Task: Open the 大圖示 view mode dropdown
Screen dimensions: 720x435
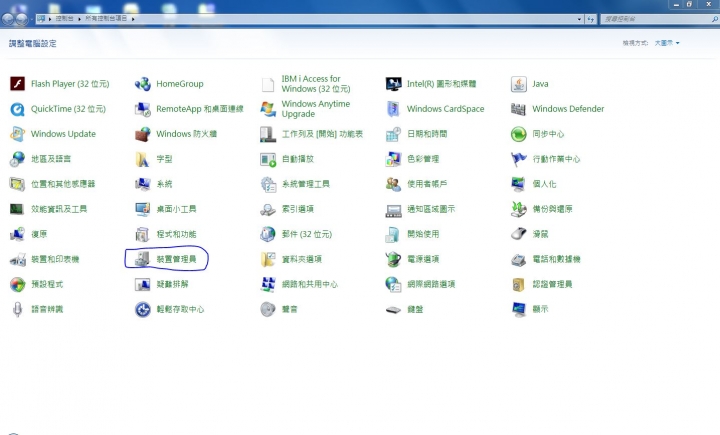Action: click(667, 43)
